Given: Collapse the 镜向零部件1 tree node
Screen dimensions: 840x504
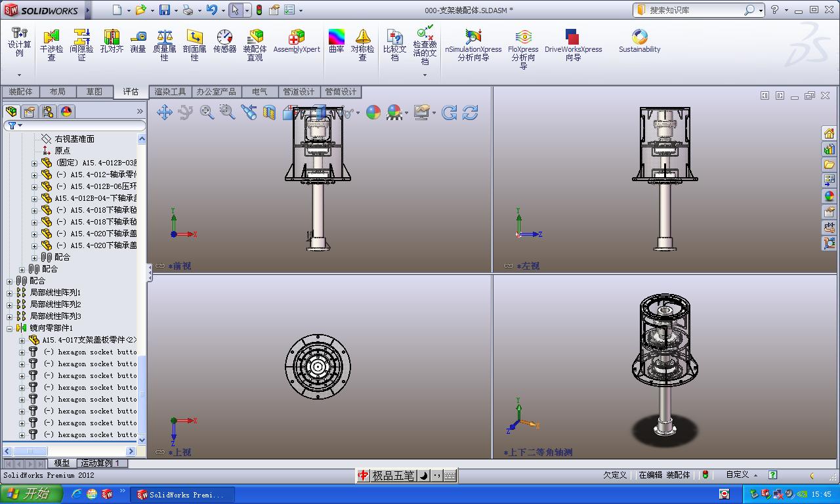Looking at the screenshot, I should click(x=10, y=328).
